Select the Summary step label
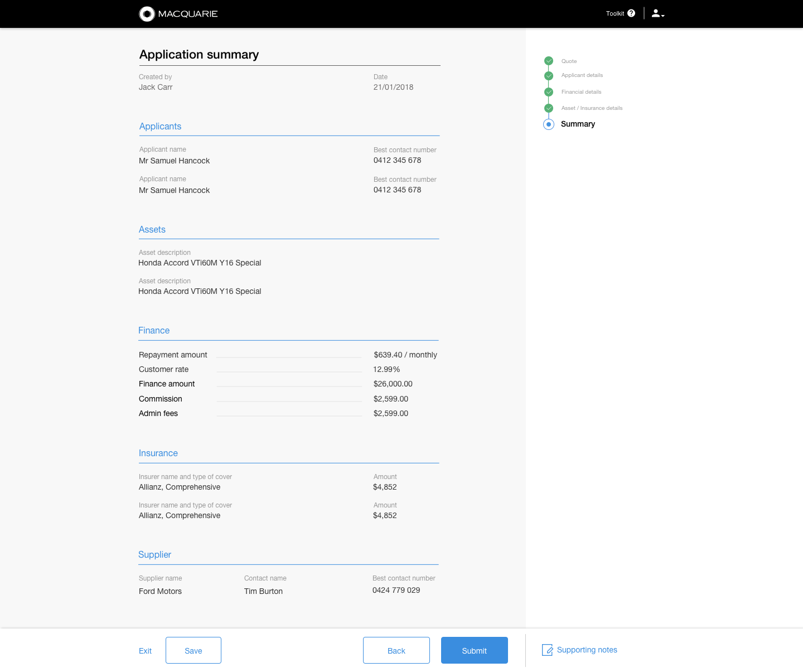The height and width of the screenshot is (672, 803). (x=578, y=124)
